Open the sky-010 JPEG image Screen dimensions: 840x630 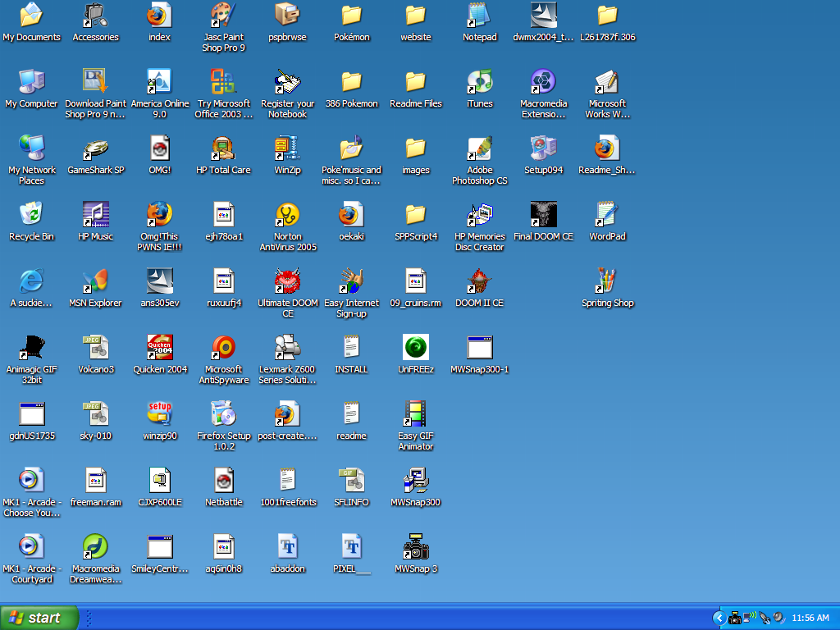(x=95, y=413)
